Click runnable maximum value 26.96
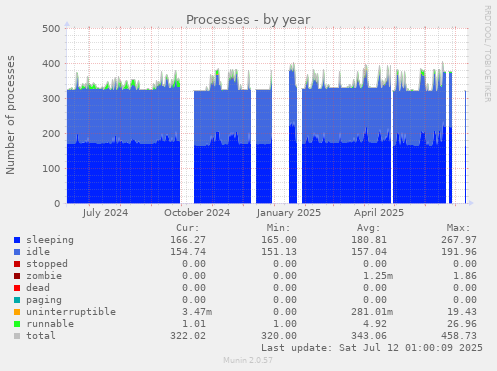Viewport: 497px width, 371px height. (x=462, y=324)
